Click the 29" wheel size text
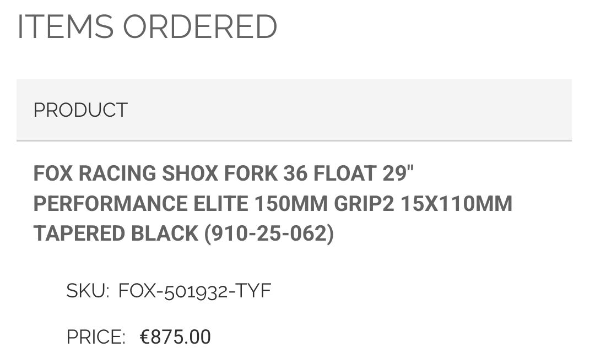The height and width of the screenshot is (364, 595). [x=398, y=173]
